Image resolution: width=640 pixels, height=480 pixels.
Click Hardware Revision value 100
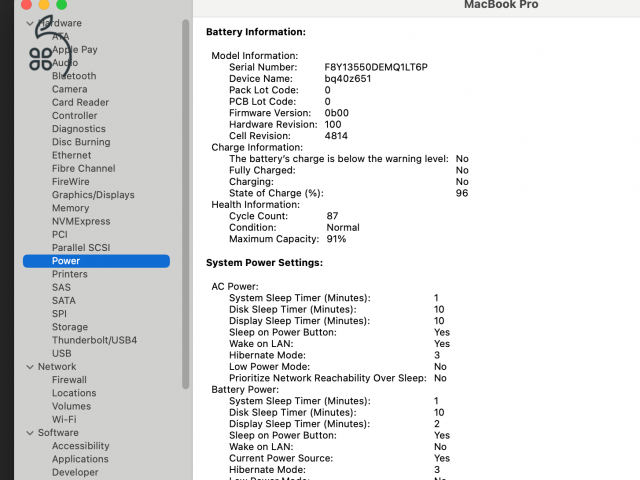pos(333,124)
